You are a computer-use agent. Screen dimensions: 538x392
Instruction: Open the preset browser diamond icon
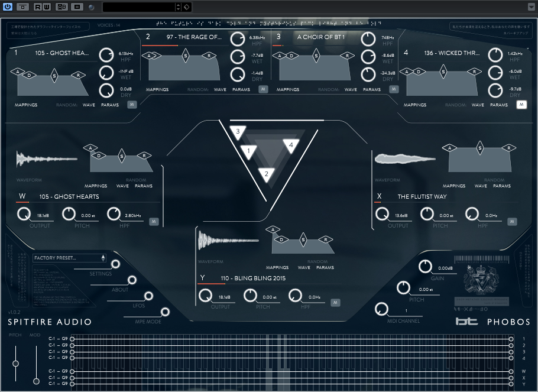[x=187, y=7]
